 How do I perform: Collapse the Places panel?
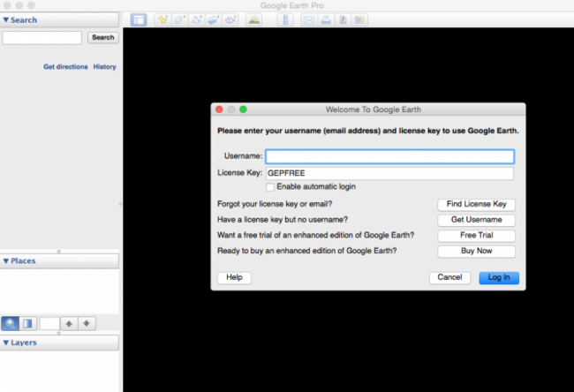click(x=6, y=261)
